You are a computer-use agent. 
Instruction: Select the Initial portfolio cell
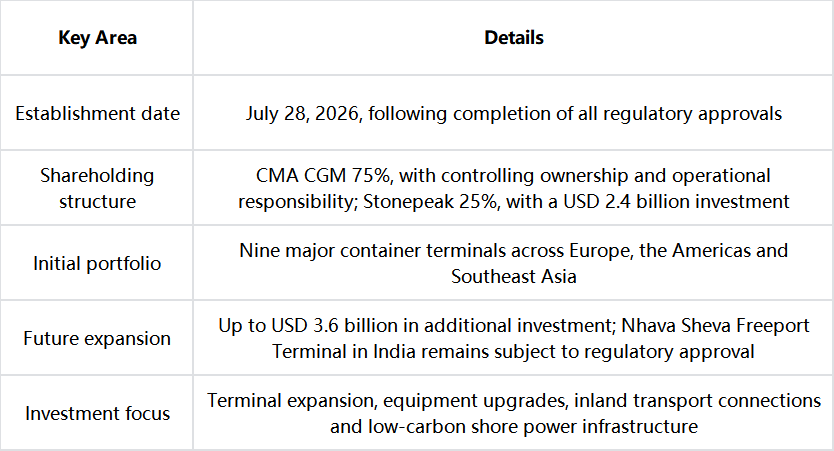click(97, 263)
